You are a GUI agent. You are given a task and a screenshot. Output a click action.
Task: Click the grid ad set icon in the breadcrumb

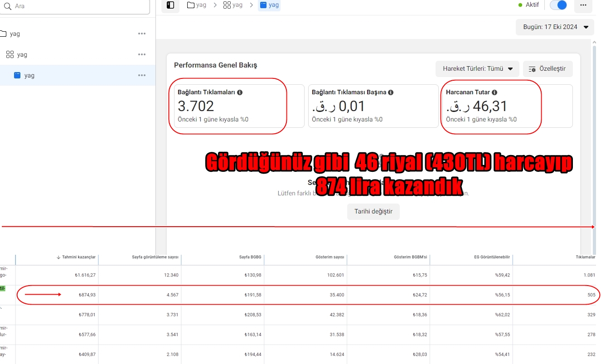tap(227, 5)
